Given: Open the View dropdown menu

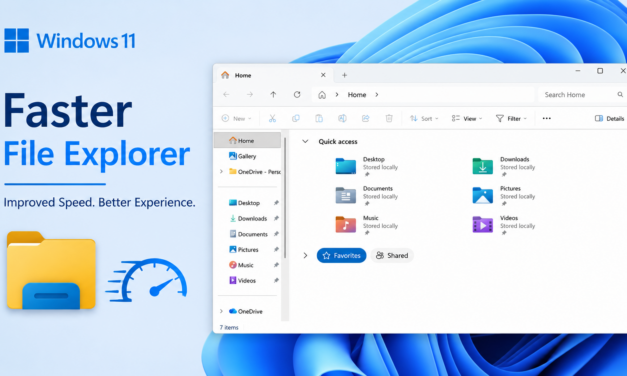Looking at the screenshot, I should (467, 118).
